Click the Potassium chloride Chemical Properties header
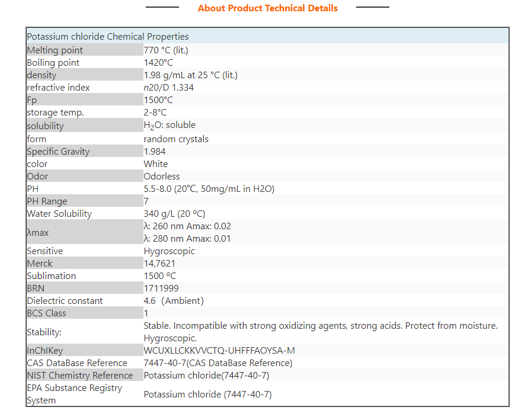The width and height of the screenshot is (525, 420). pos(108,37)
